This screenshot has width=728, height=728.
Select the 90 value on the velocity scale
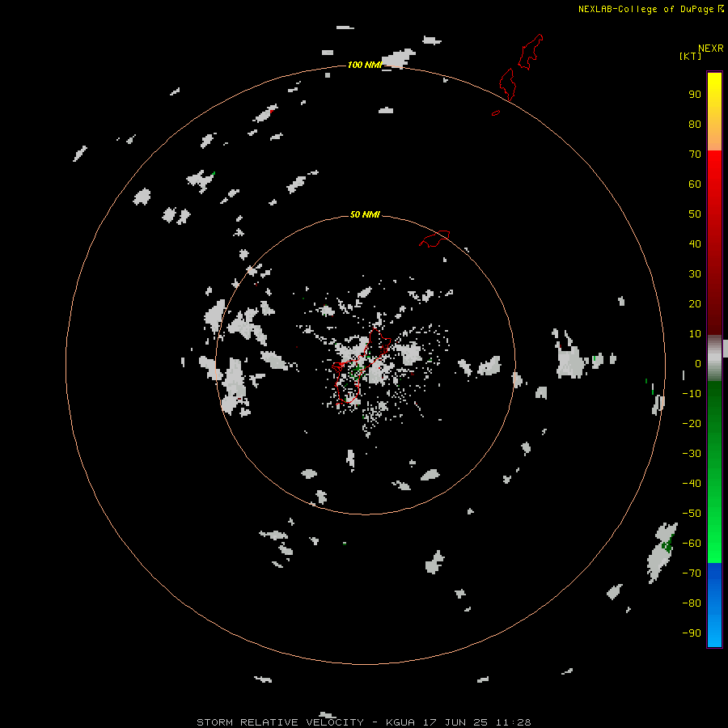click(695, 95)
